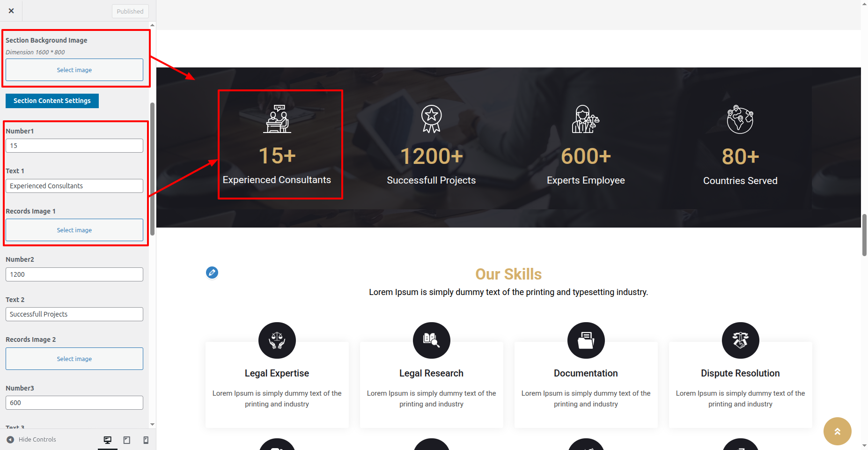Hide Controls in customizer footer
This screenshot has height=450, width=868.
point(31,440)
